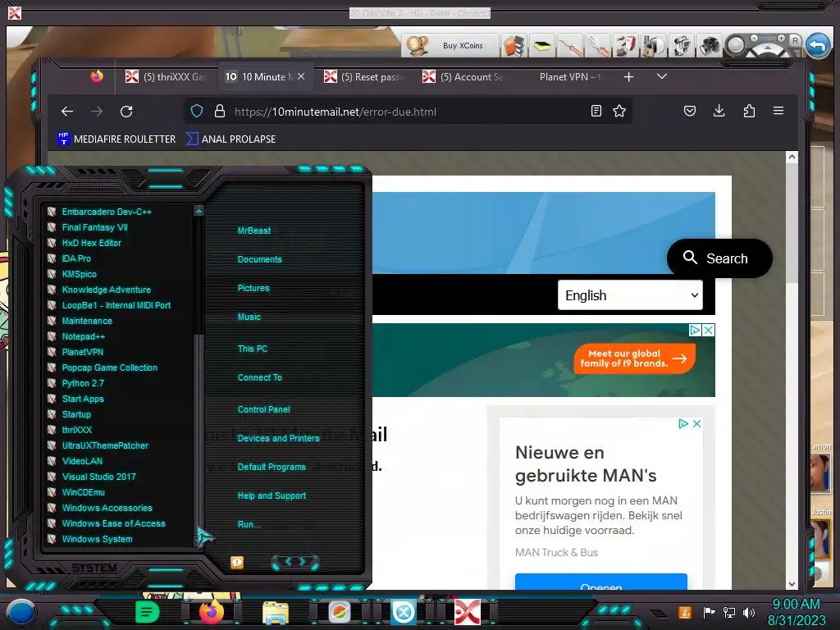Switch to the Planet VPN tab

click(x=571, y=76)
